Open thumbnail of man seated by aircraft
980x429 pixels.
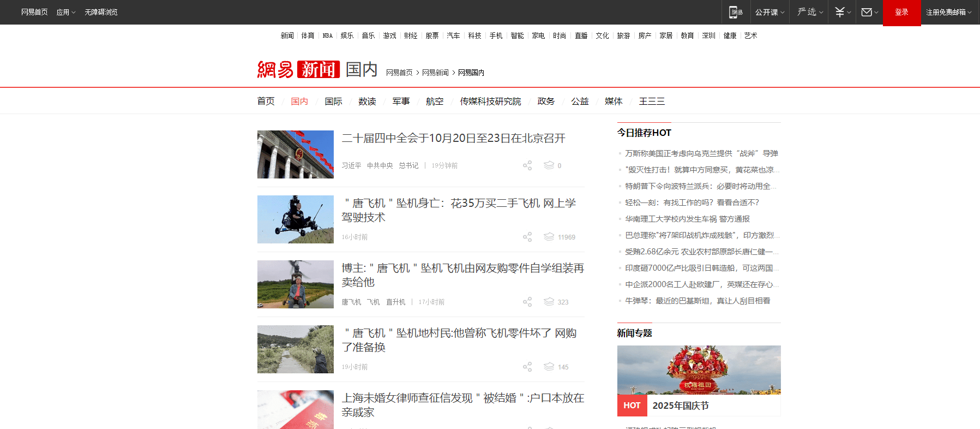pos(295,284)
